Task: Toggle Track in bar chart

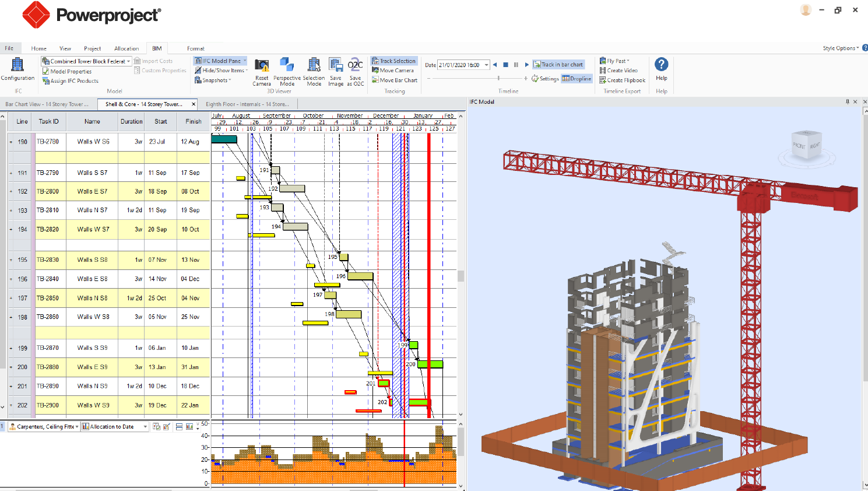Action: (x=558, y=64)
